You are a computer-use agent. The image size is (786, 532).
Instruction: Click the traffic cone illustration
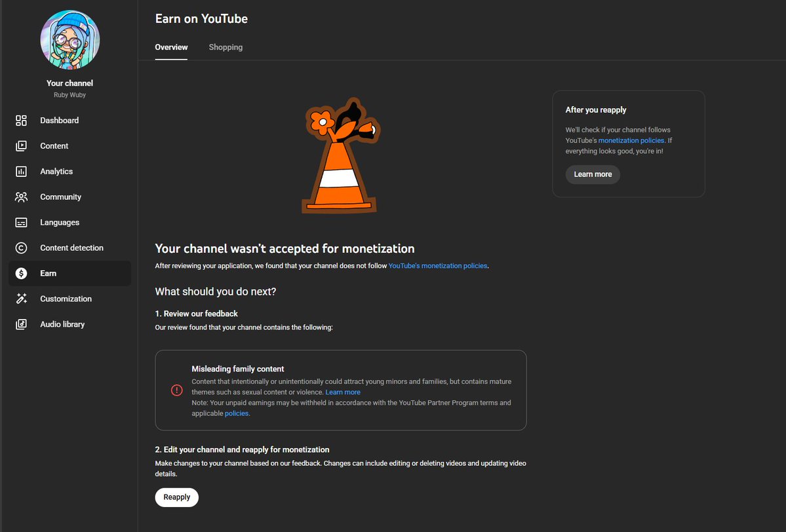pos(340,156)
